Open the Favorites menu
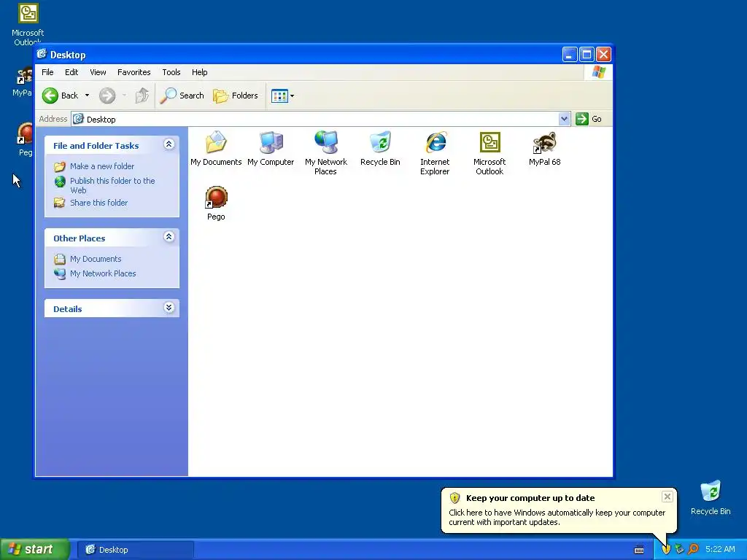 coord(134,72)
